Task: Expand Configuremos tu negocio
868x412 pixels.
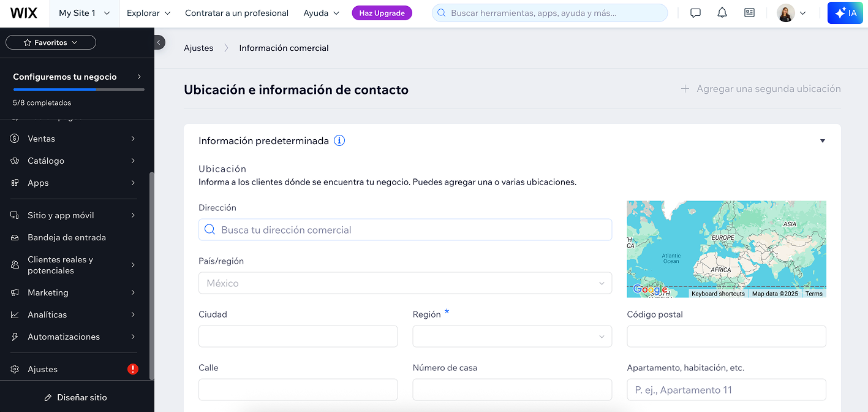Action: pyautogui.click(x=77, y=77)
